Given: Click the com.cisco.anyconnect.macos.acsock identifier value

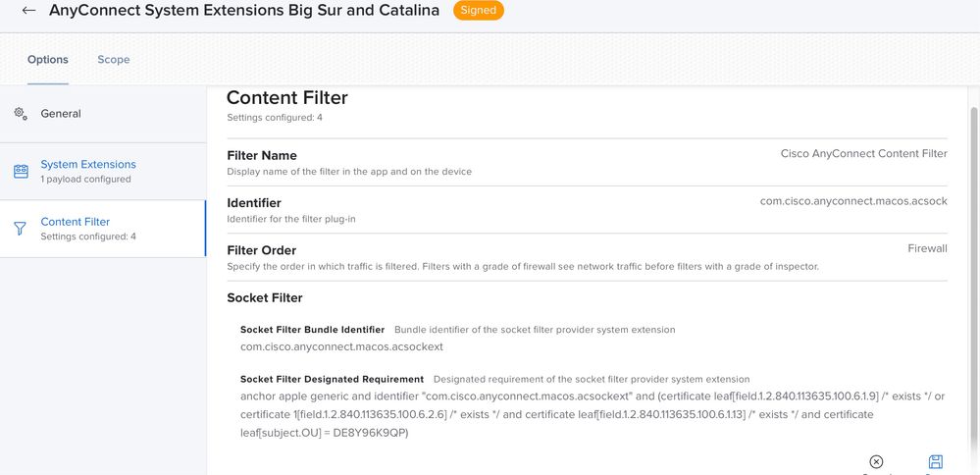Looking at the screenshot, I should coord(853,201).
